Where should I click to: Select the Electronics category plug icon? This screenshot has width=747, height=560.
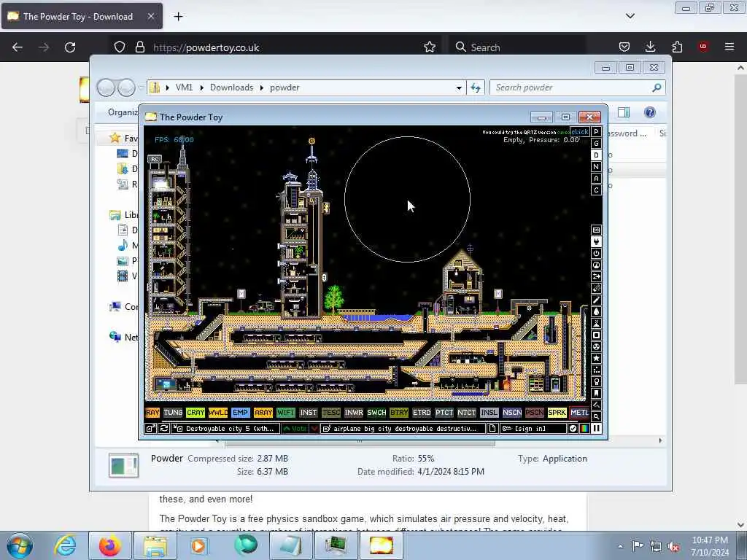tap(596, 242)
